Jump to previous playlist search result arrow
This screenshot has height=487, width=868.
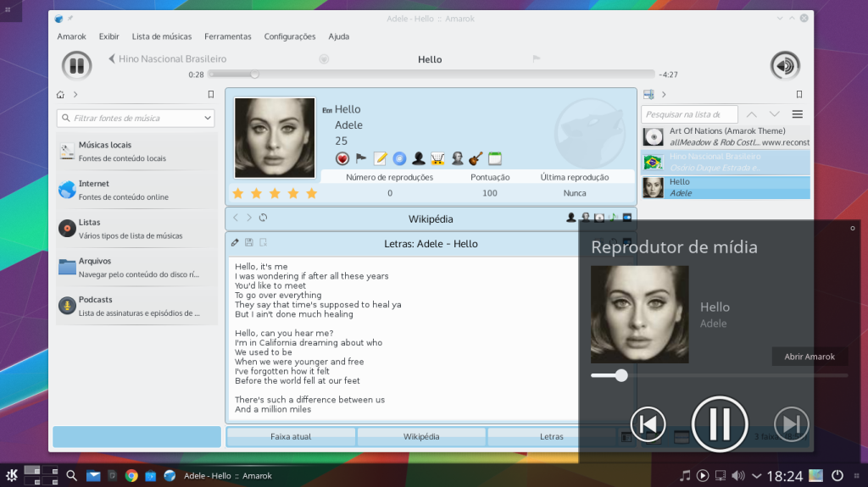tap(751, 114)
